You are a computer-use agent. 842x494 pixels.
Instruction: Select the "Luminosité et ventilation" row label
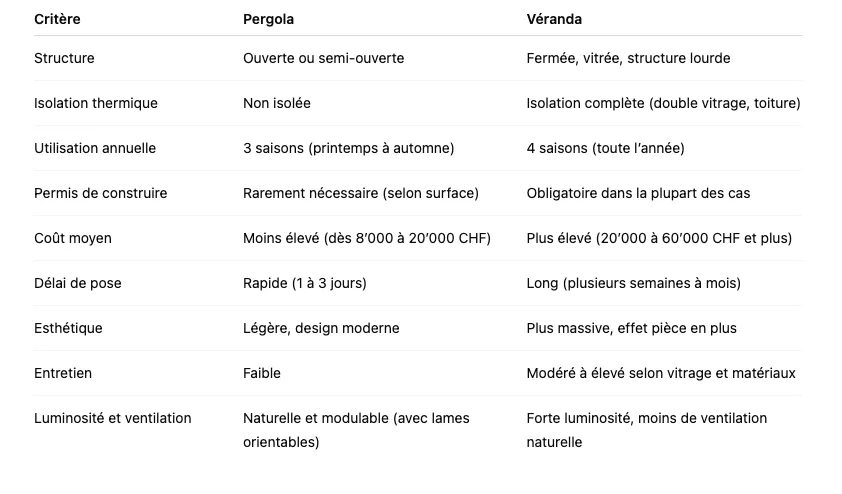pyautogui.click(x=112, y=418)
